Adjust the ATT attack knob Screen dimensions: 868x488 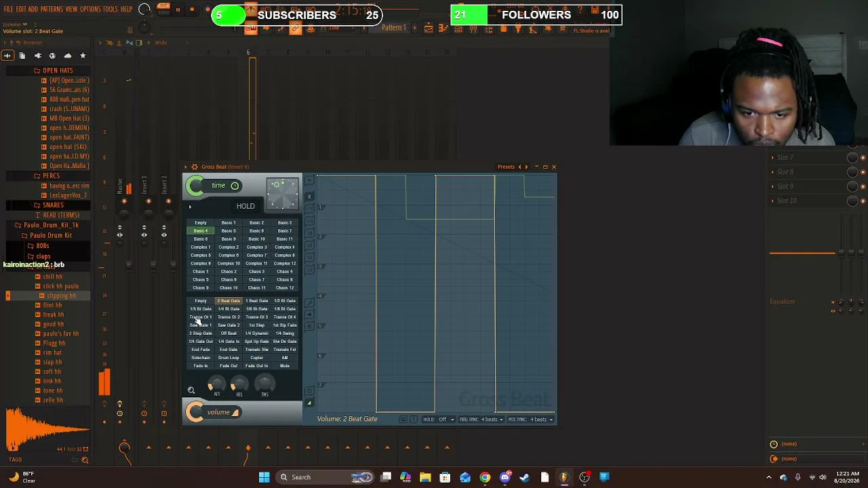216,385
